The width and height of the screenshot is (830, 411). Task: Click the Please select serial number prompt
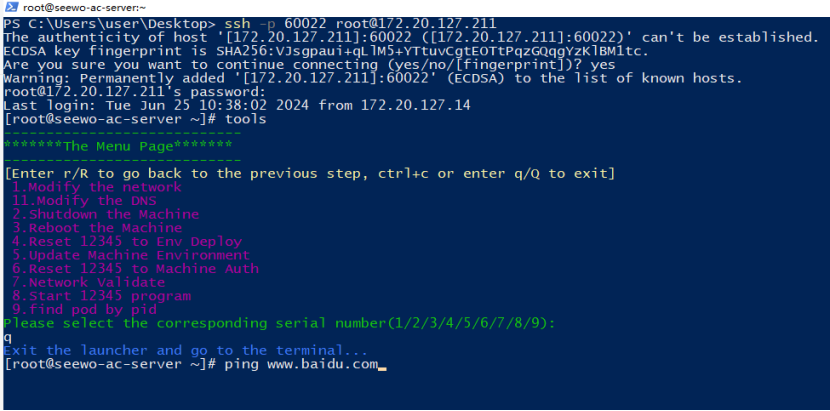tap(279, 323)
